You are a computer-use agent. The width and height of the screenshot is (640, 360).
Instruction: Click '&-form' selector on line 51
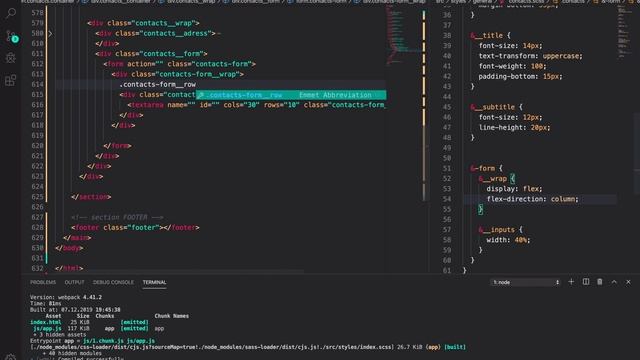pos(482,168)
